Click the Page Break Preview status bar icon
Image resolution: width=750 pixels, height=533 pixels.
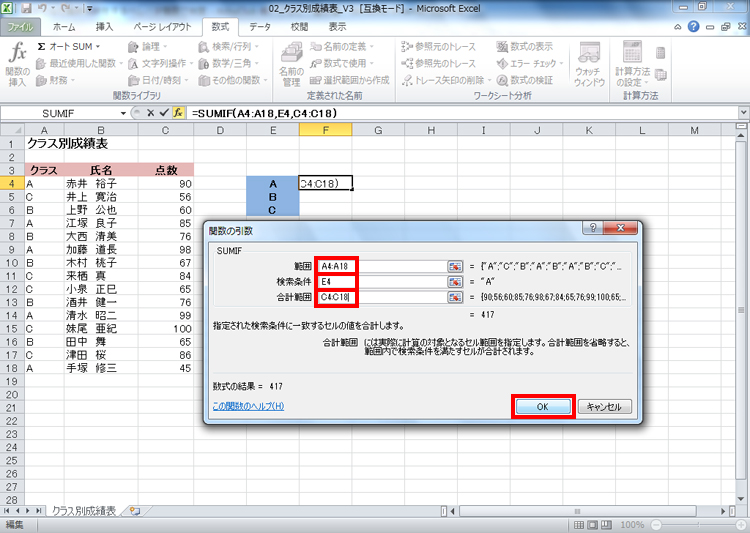tap(607, 525)
